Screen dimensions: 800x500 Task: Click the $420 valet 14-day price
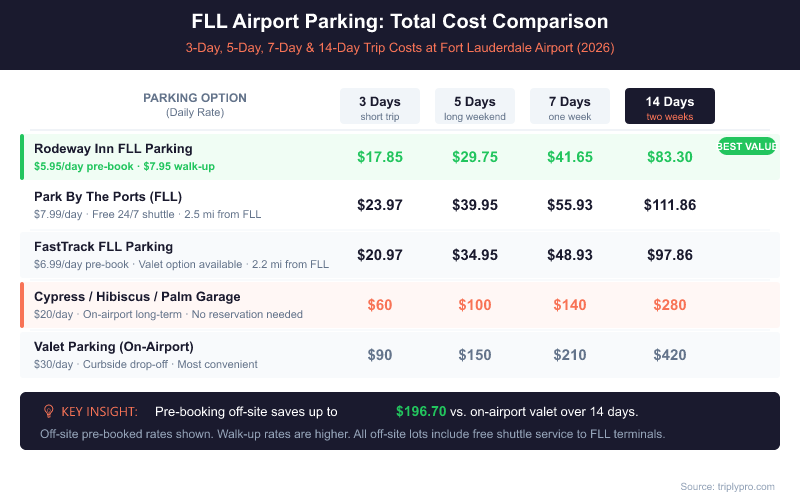pos(670,355)
